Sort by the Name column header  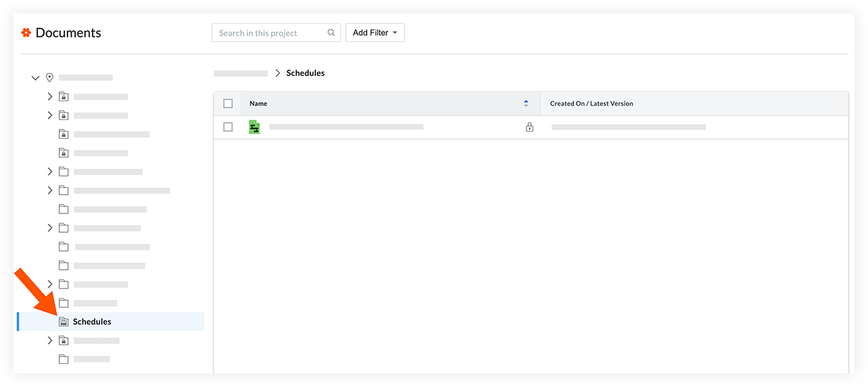258,103
